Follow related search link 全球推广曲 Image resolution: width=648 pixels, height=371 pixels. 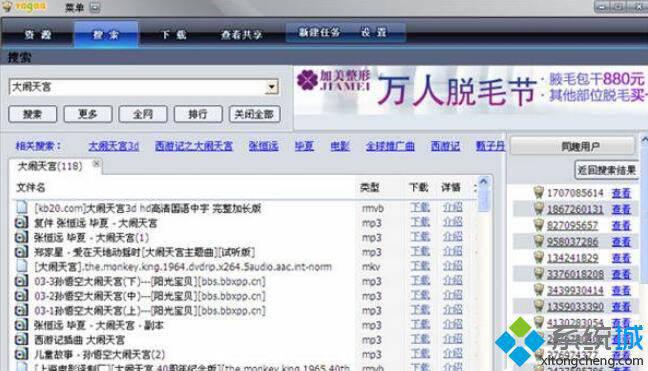(x=390, y=146)
